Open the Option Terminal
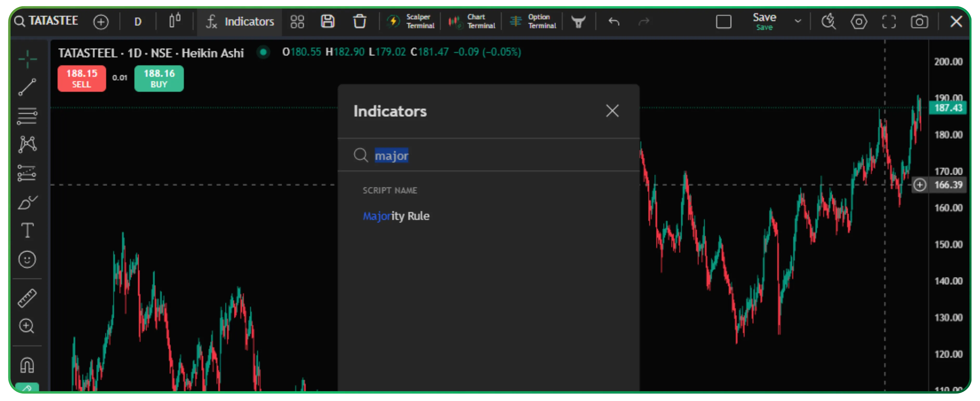This screenshot has width=980, height=401. pos(533,21)
